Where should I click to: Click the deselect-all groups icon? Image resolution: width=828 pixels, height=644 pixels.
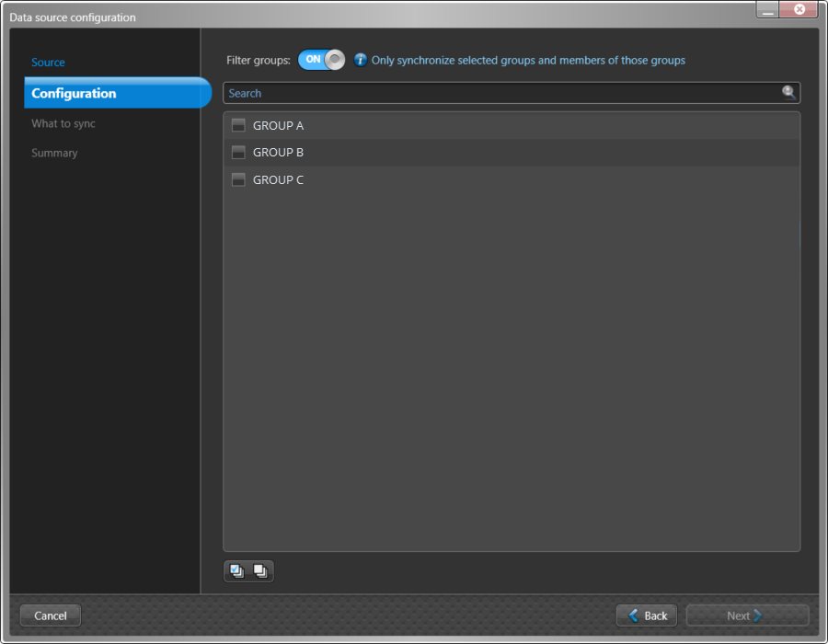coord(260,570)
